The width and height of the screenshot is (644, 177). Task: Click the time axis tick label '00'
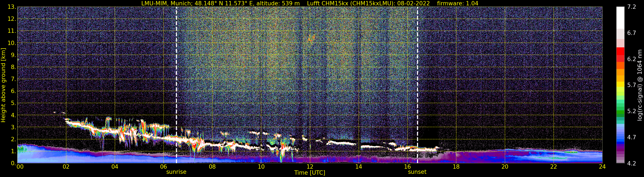(x=20, y=167)
